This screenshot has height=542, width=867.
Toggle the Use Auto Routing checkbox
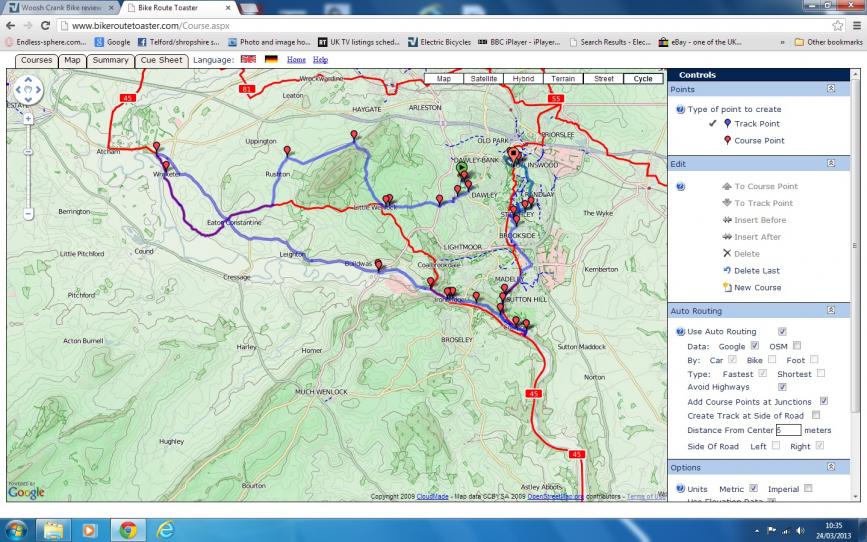(x=782, y=331)
